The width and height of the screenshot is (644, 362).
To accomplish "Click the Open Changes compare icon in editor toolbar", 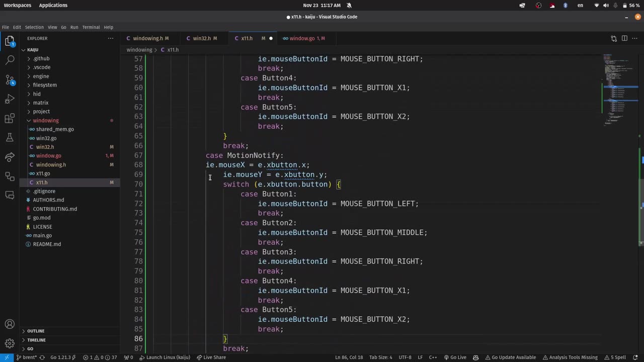I will (x=614, y=38).
